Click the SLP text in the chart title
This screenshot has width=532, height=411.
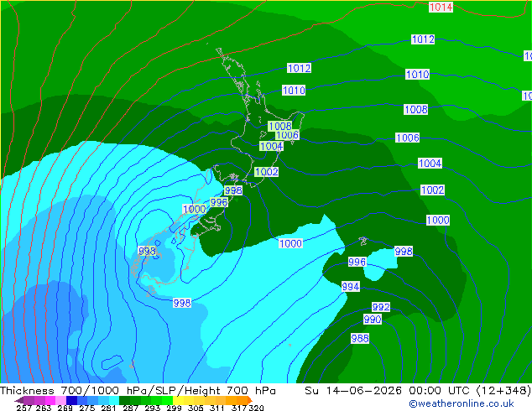(165, 391)
